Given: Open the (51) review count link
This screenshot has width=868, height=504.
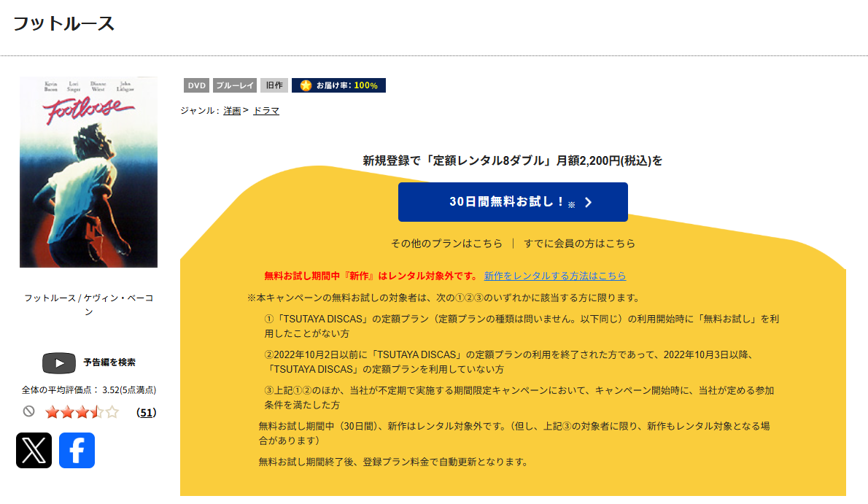Looking at the screenshot, I should [146, 413].
